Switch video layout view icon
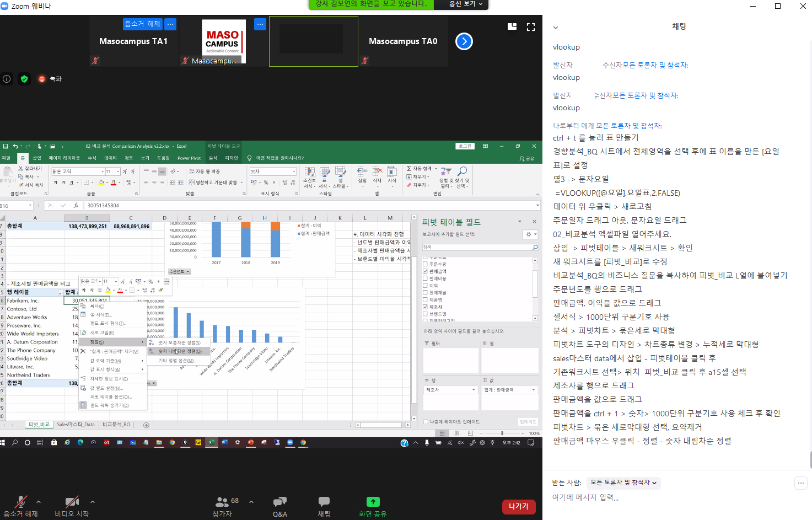Image resolution: width=812 pixels, height=520 pixels. (512, 26)
